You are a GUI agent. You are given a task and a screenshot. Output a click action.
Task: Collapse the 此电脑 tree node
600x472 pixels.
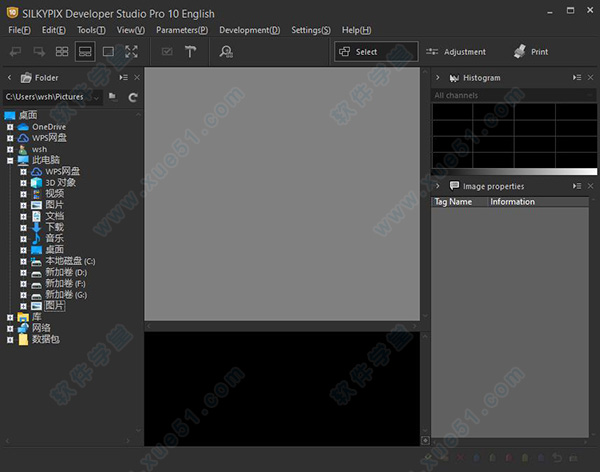tap(10, 160)
